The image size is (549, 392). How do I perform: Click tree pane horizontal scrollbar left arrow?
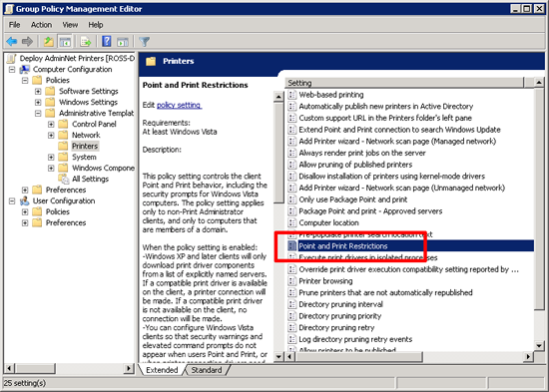[9, 368]
